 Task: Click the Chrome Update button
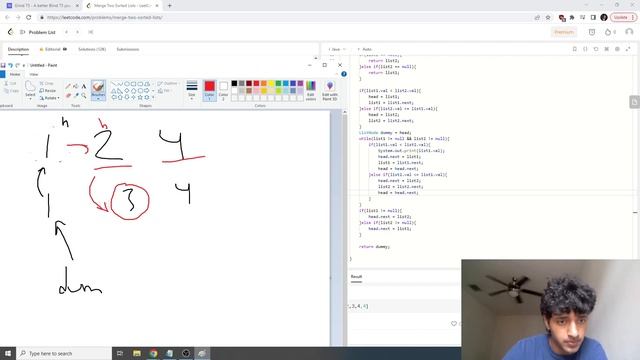(x=623, y=18)
